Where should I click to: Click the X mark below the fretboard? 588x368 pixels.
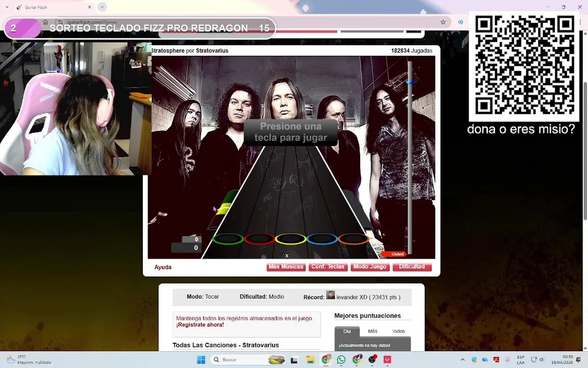pos(287,256)
